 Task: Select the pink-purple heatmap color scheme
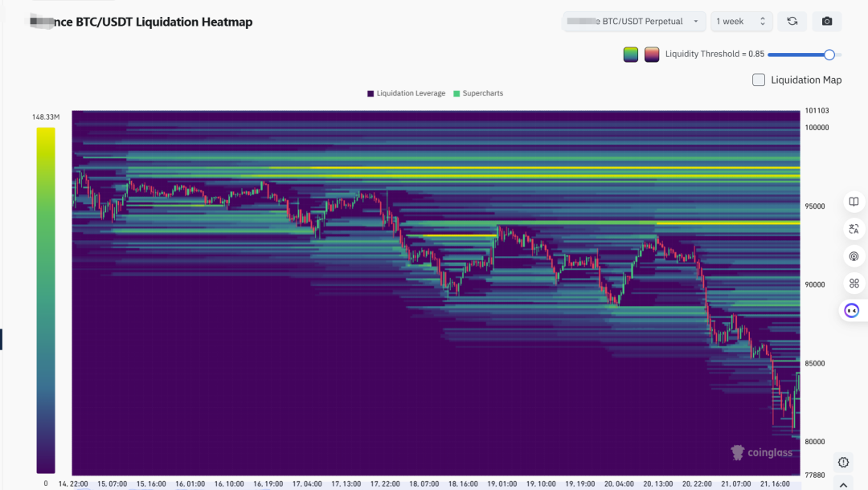point(652,55)
